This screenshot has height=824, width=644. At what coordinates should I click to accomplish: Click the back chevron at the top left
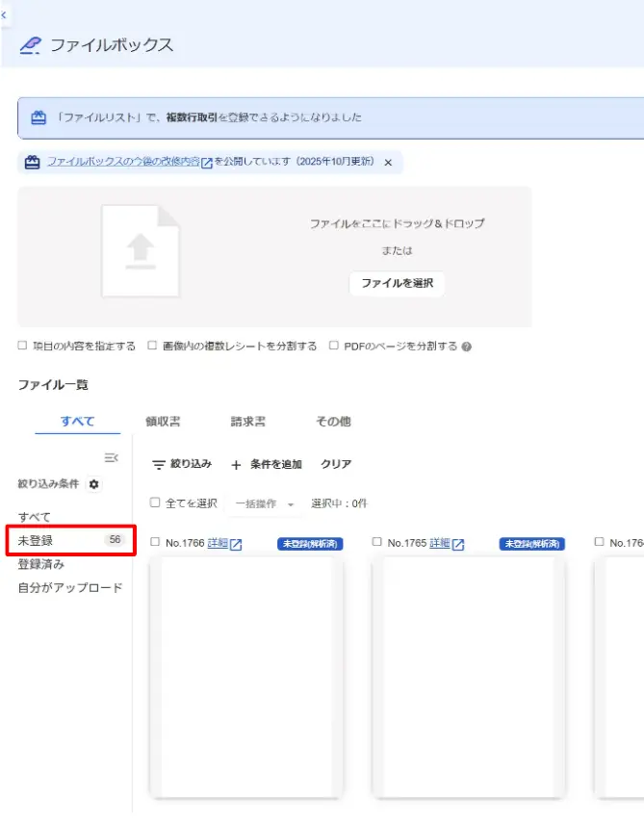[4, 15]
